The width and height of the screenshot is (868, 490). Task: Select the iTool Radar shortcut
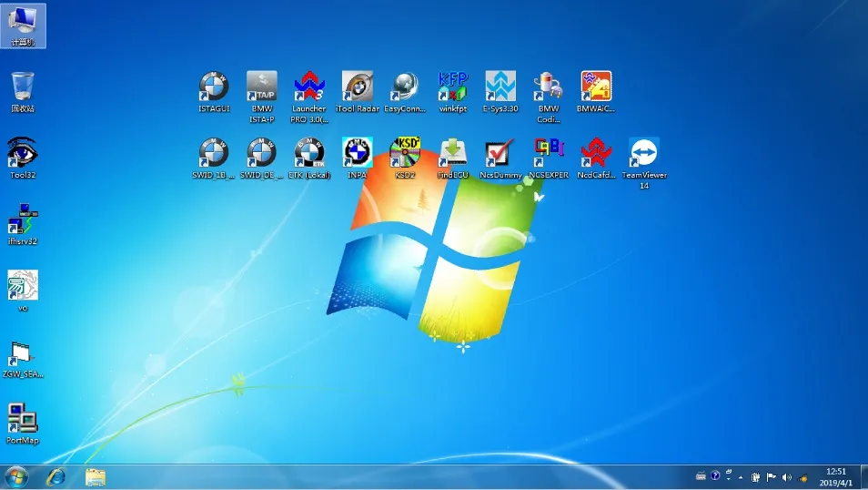[x=357, y=87]
